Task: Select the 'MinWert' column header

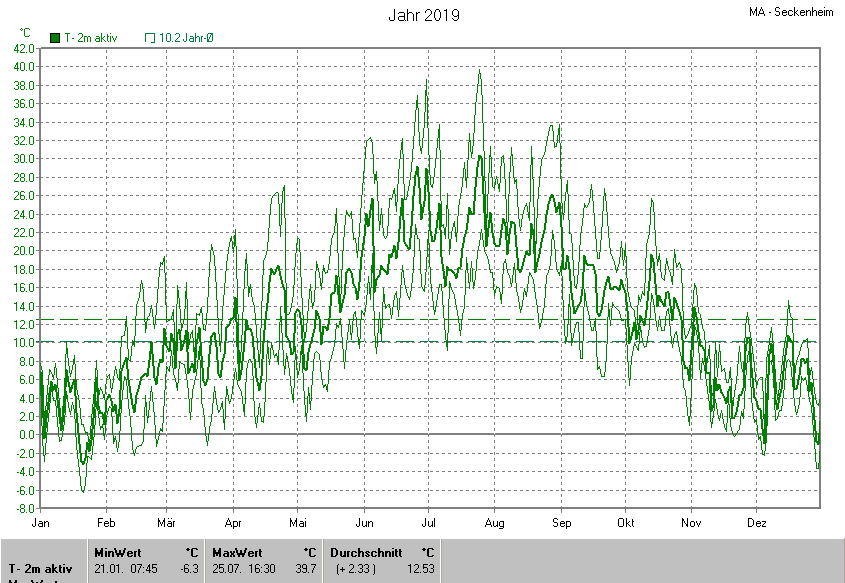Action: coord(116,552)
